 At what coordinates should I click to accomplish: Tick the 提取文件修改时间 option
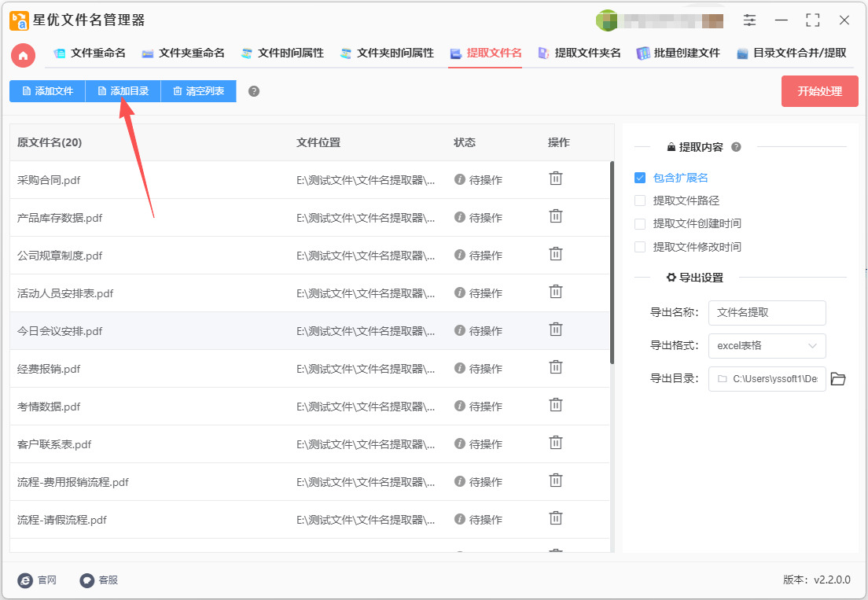click(640, 247)
